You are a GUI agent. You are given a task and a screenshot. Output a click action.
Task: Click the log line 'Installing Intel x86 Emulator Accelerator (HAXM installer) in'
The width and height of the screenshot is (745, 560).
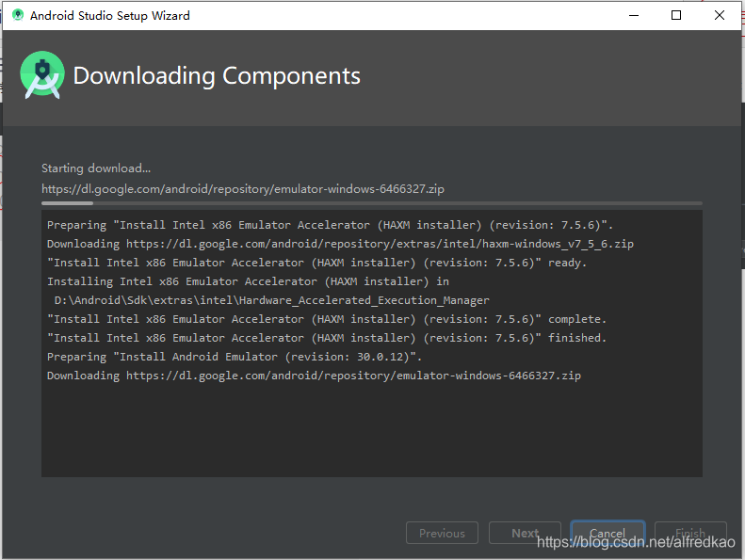(x=248, y=281)
